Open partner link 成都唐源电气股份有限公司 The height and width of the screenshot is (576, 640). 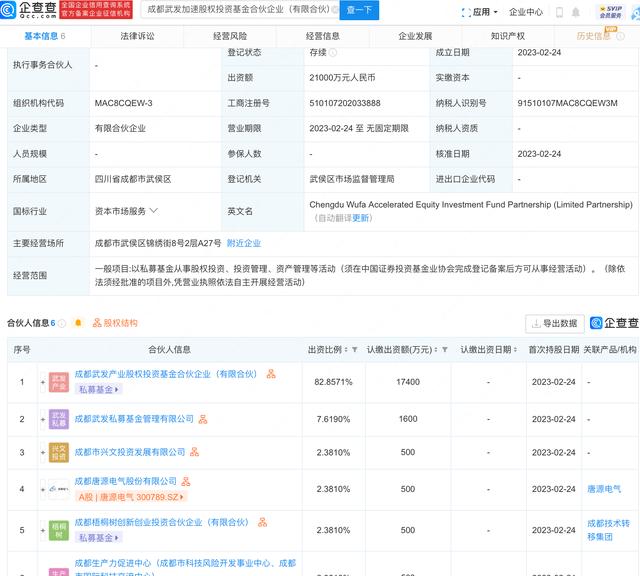pyautogui.click(x=126, y=481)
